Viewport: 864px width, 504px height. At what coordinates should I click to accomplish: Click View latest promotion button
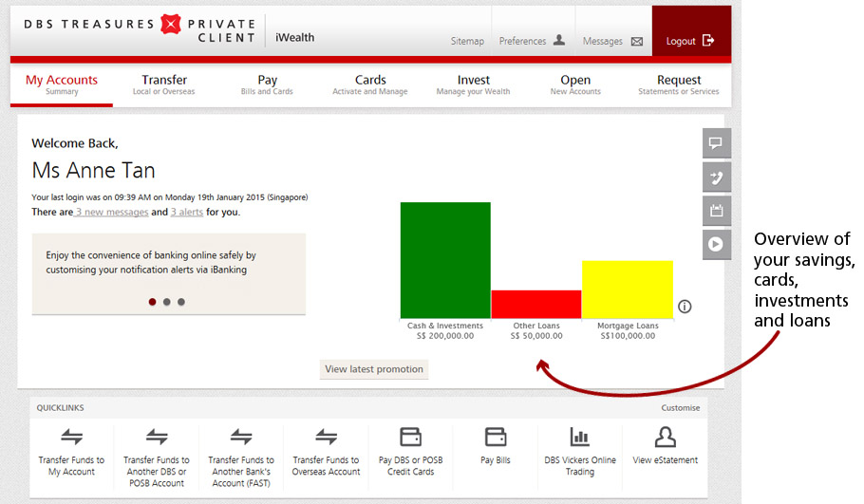(x=374, y=369)
